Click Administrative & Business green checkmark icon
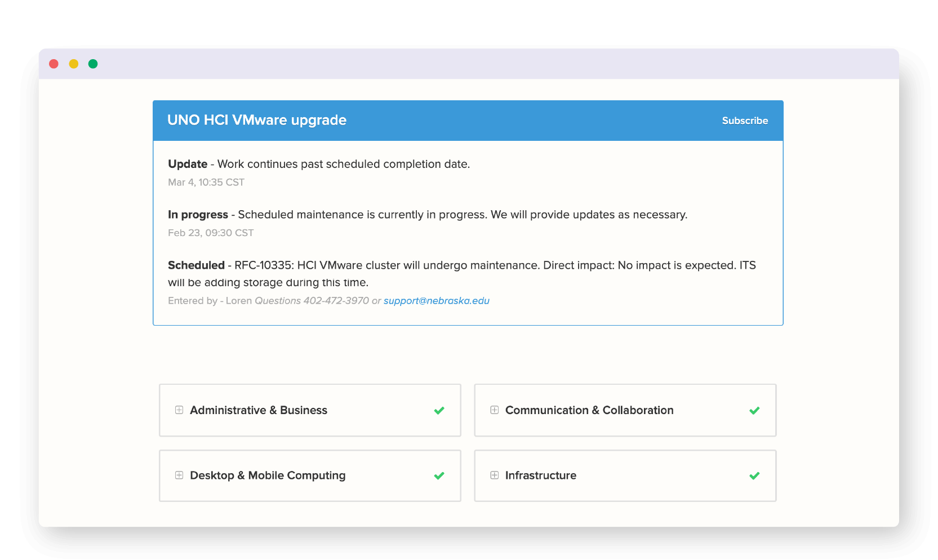 coord(439,410)
